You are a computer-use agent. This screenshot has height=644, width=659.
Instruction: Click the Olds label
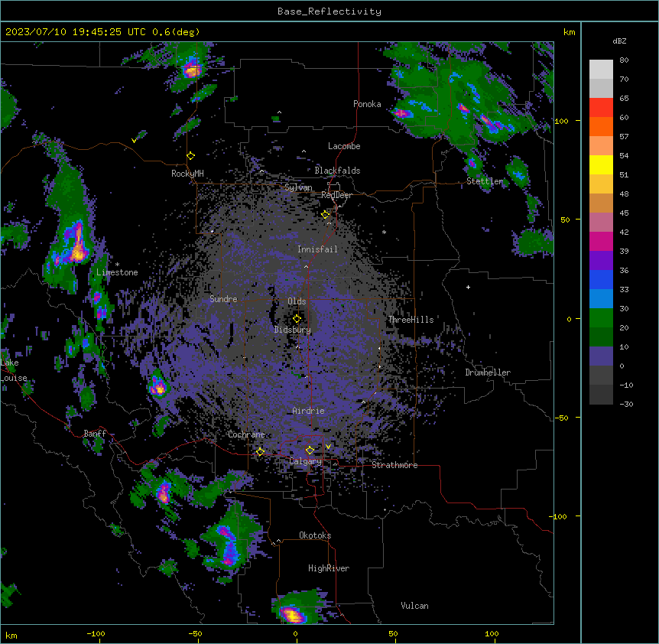297,301
